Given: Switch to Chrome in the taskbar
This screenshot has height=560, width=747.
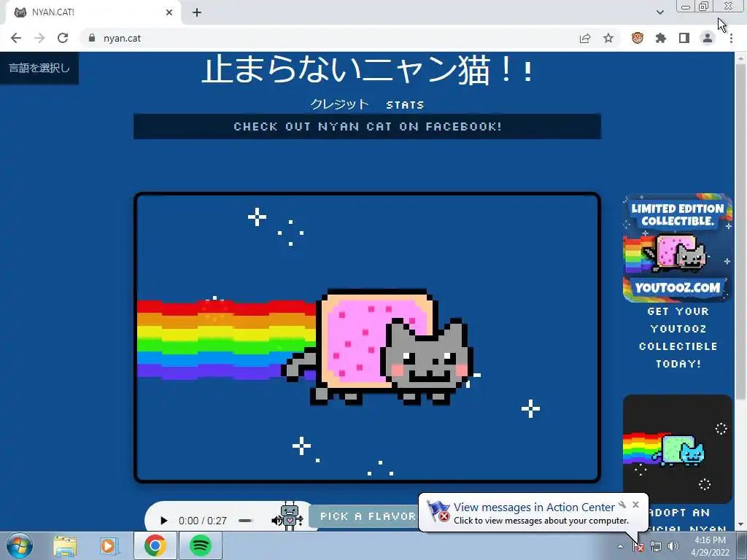Looking at the screenshot, I should pyautogui.click(x=155, y=545).
